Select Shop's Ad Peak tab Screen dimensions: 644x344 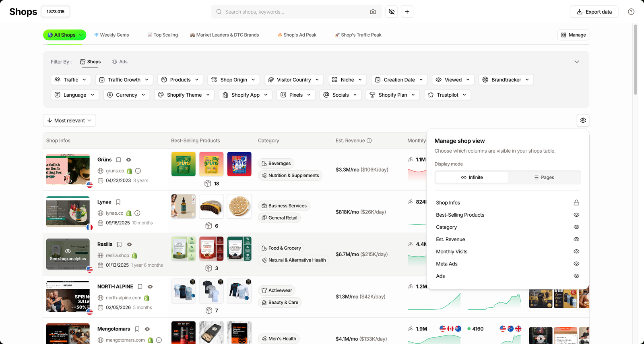coord(297,35)
